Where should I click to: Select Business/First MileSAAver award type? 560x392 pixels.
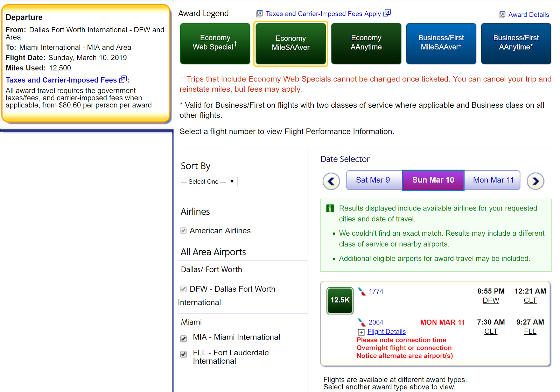[441, 44]
